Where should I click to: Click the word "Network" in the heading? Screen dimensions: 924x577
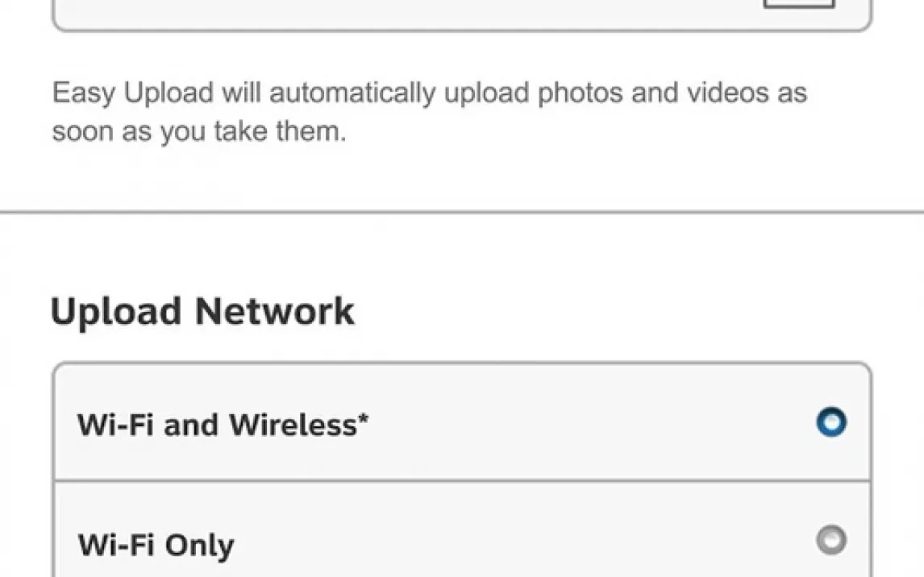click(275, 311)
